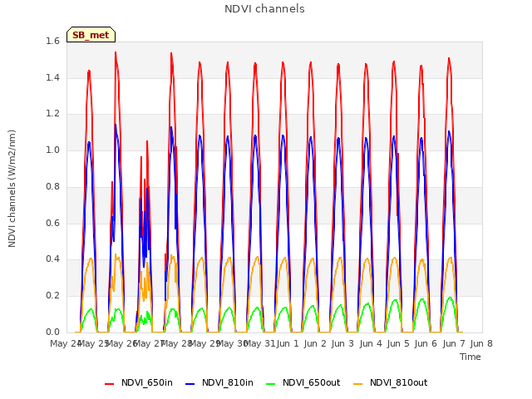Click the 0.2 y-axis tick label

(52, 296)
